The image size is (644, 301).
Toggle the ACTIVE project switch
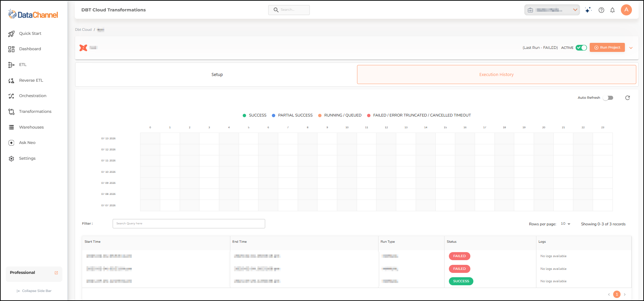coord(581,48)
